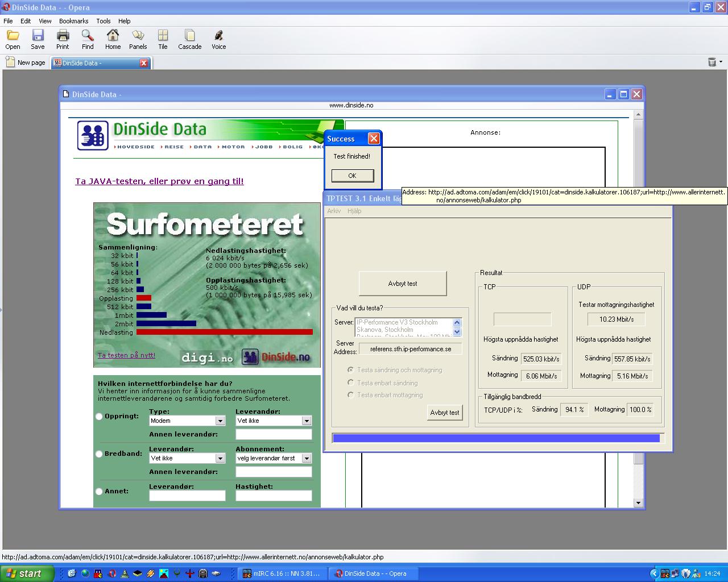Image resolution: width=728 pixels, height=582 pixels.
Task: Click the Outlook Express quick launch icon
Action: tap(72, 573)
